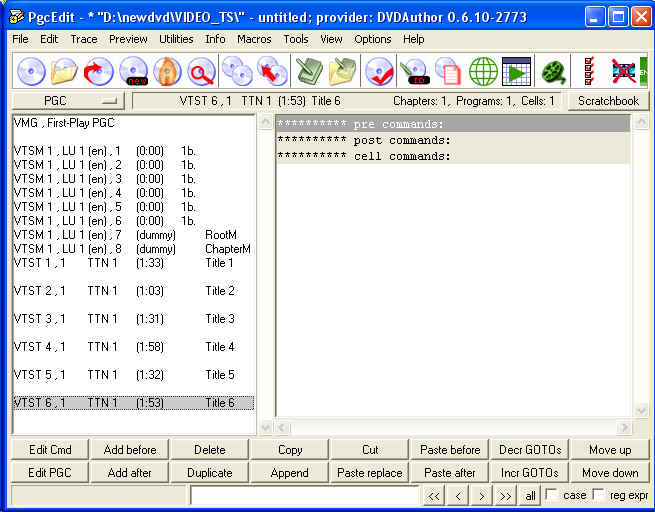Click the two discs icon

click(237, 71)
